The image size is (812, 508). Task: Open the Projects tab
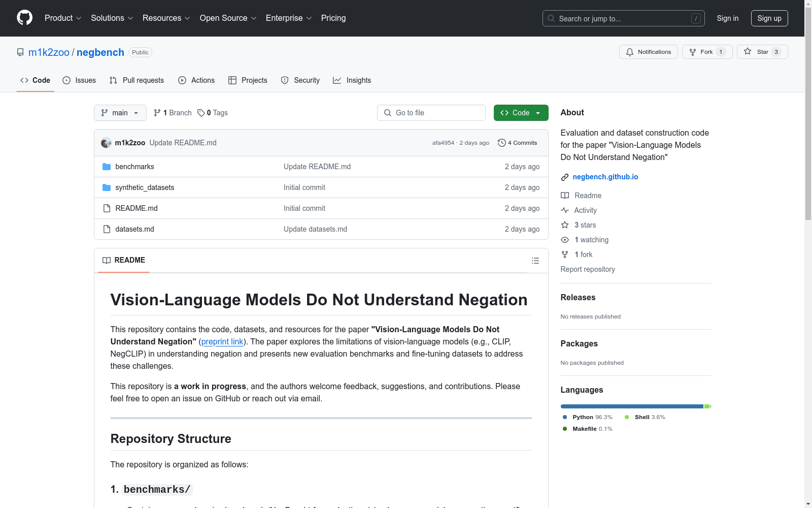(x=248, y=80)
